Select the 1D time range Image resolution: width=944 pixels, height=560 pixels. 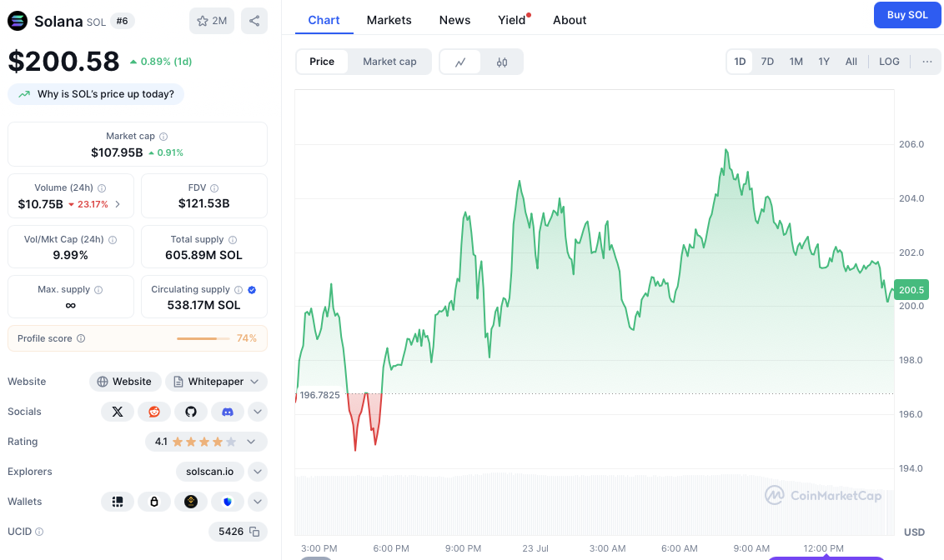[740, 62]
